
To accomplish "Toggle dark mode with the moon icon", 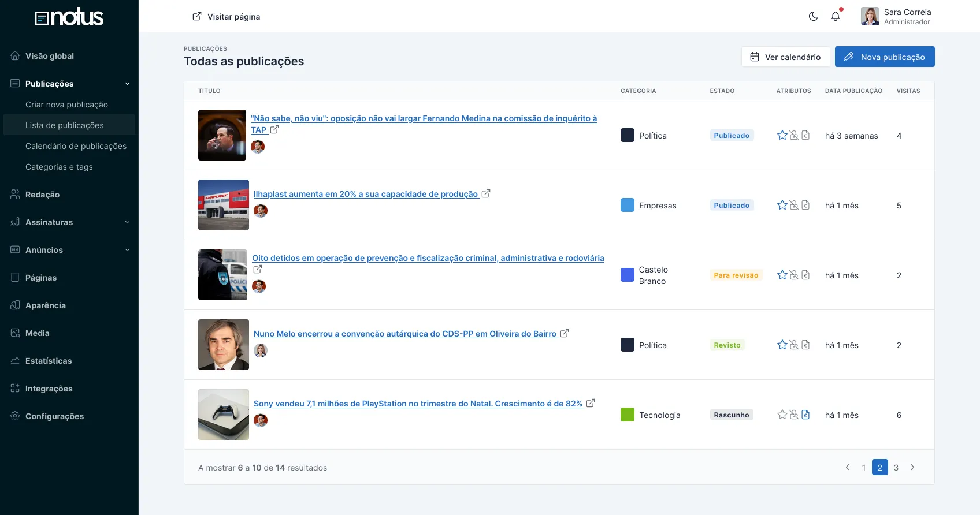I will pyautogui.click(x=813, y=16).
